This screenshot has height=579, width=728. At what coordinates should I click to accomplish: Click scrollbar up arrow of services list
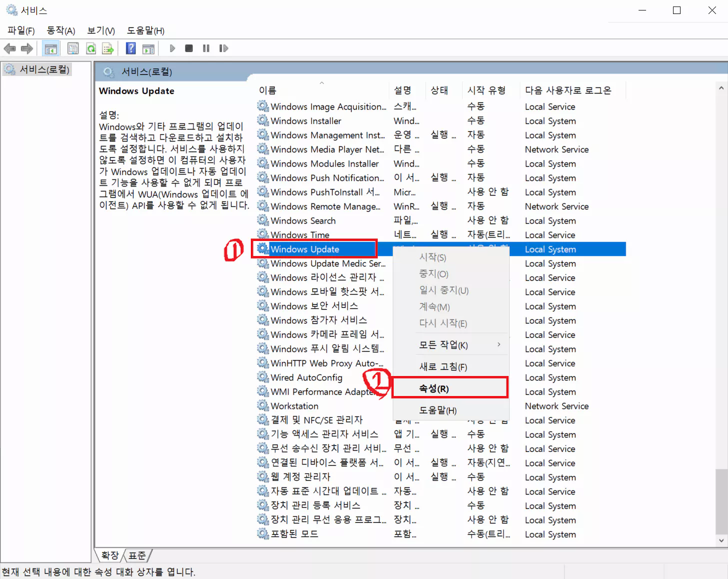721,88
